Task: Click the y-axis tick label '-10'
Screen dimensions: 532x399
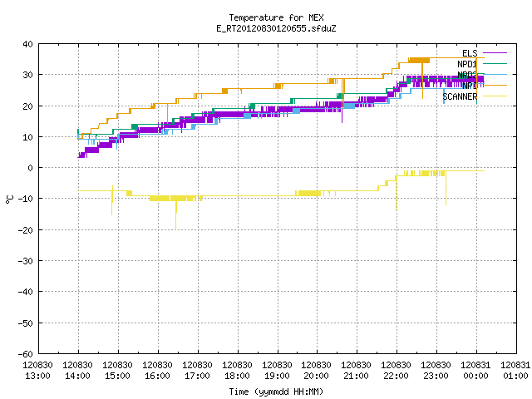Action: pos(26,199)
